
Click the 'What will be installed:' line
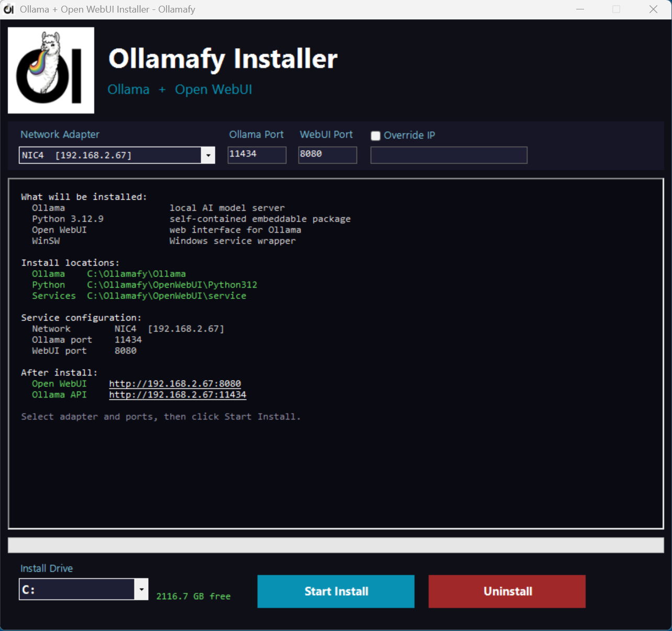pos(84,197)
